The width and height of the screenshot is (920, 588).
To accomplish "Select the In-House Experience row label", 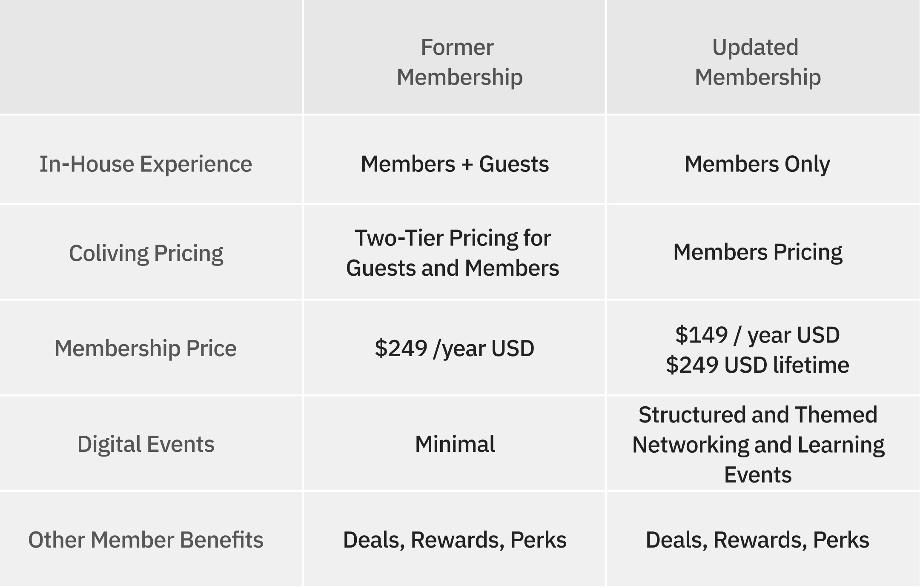I will pos(146,164).
